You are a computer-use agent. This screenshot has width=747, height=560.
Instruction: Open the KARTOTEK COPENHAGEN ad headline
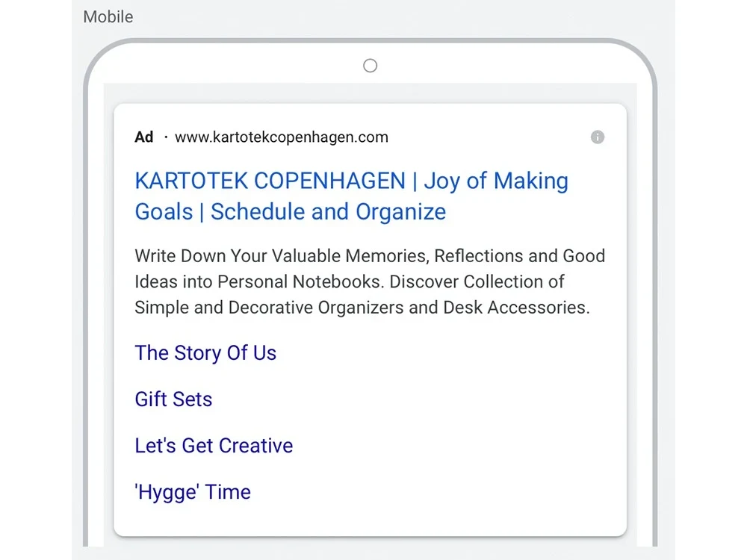tap(352, 196)
